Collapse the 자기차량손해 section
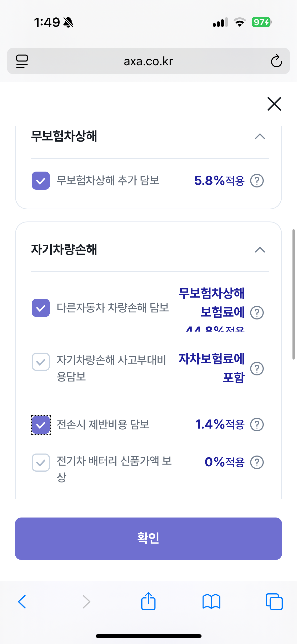 pos(260,250)
